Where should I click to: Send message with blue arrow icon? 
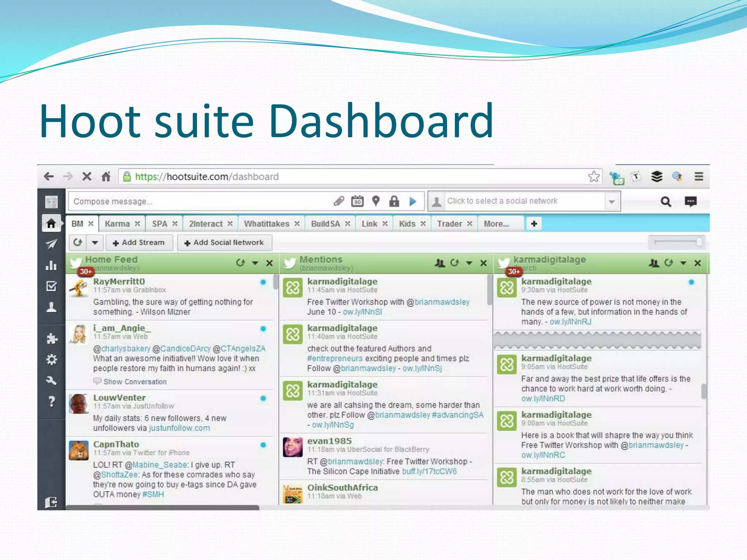coord(413,201)
